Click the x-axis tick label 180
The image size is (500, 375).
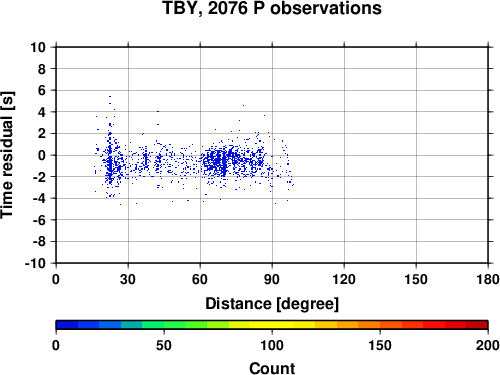(x=488, y=279)
